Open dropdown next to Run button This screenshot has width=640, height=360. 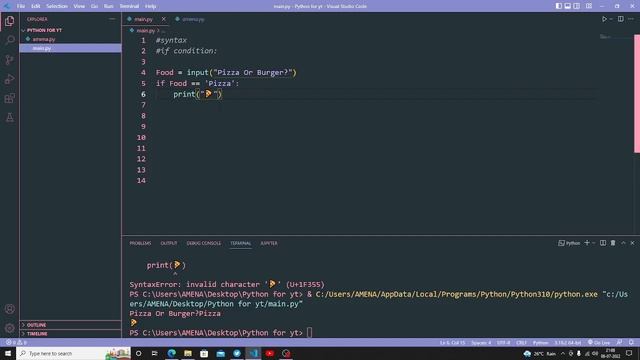611,19
